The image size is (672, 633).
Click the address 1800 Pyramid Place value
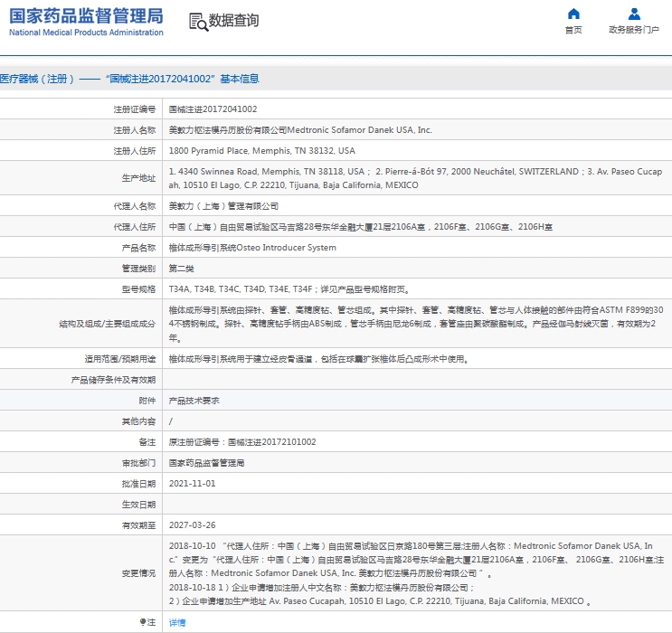262,150
